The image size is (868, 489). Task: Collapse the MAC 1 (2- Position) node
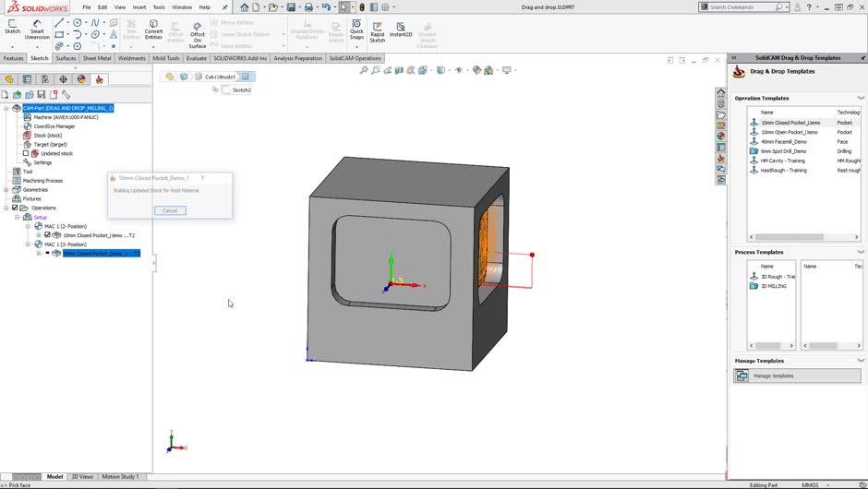[29, 226]
